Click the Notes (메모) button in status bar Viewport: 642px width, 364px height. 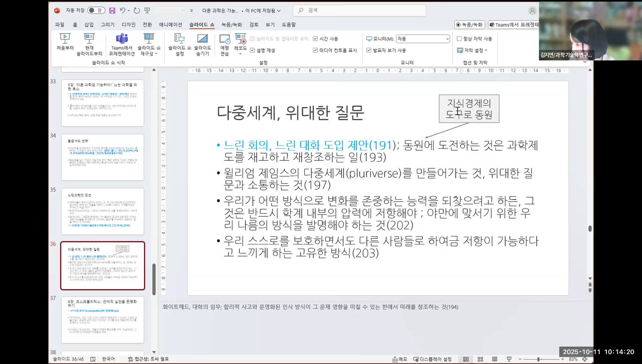[399, 359]
